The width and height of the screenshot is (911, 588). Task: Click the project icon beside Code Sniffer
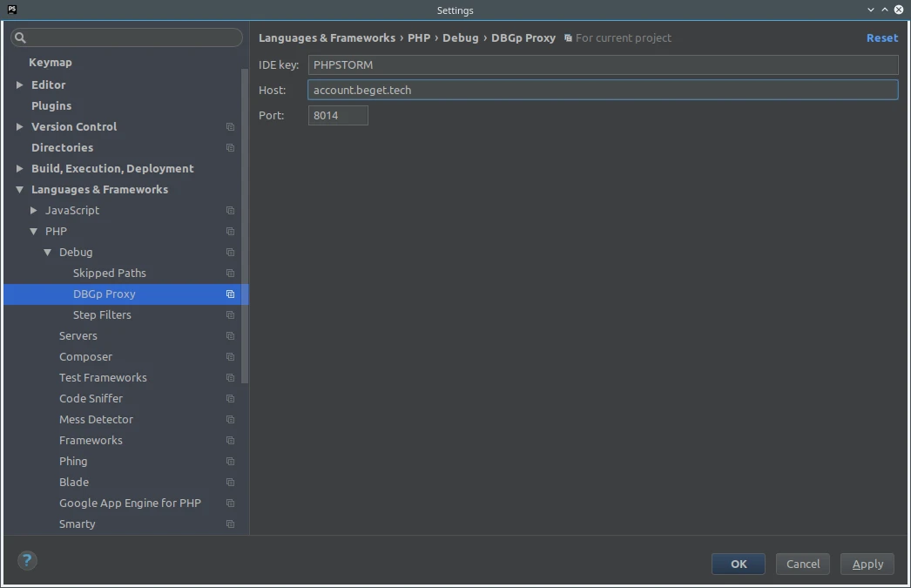click(230, 398)
